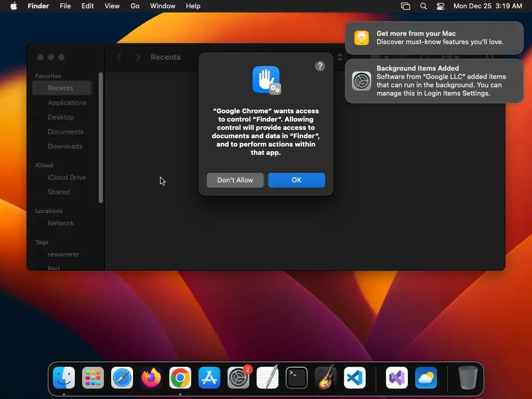Select the rewwrerer tag in sidebar

[x=63, y=255]
